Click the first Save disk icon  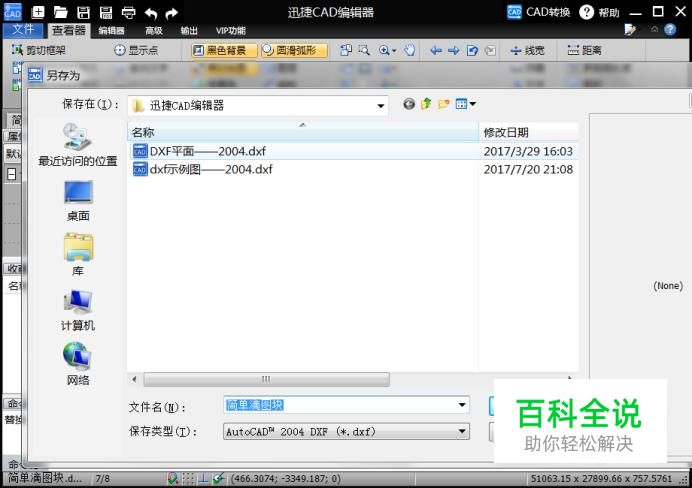tap(83, 12)
